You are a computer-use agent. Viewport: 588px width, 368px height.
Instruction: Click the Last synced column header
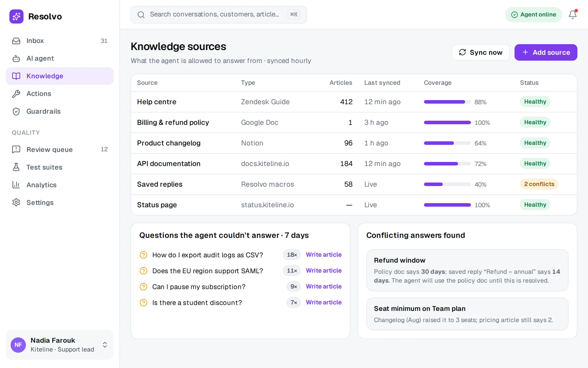coord(382,83)
